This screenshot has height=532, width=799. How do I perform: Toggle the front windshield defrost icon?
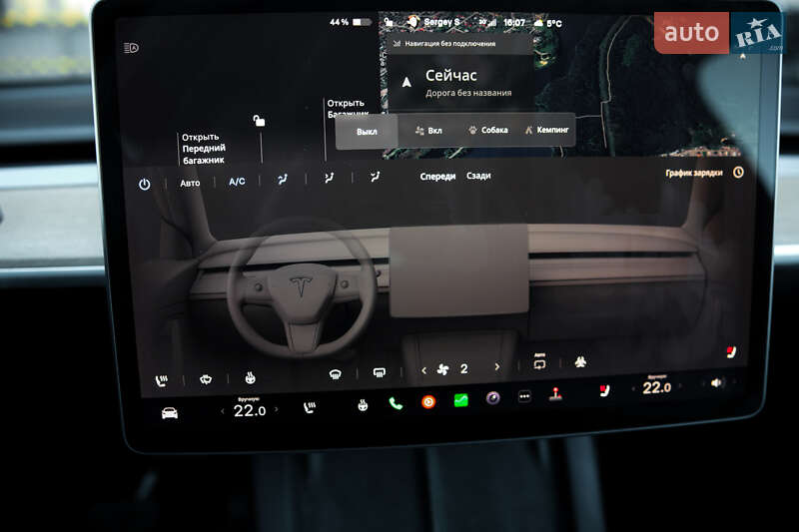point(336,374)
